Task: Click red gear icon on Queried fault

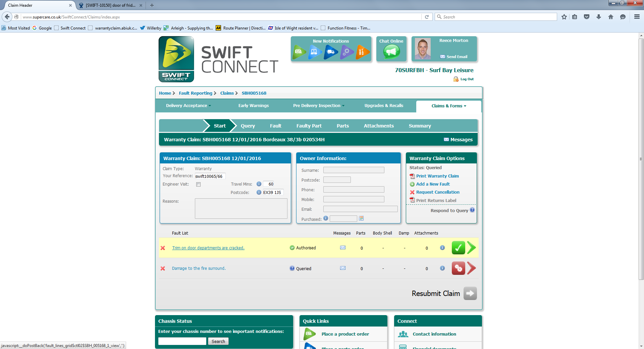Action: (458, 268)
